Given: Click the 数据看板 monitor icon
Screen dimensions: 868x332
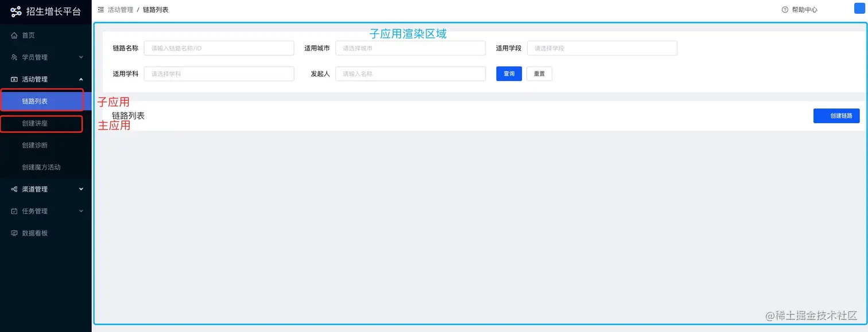Looking at the screenshot, I should pyautogui.click(x=14, y=233).
